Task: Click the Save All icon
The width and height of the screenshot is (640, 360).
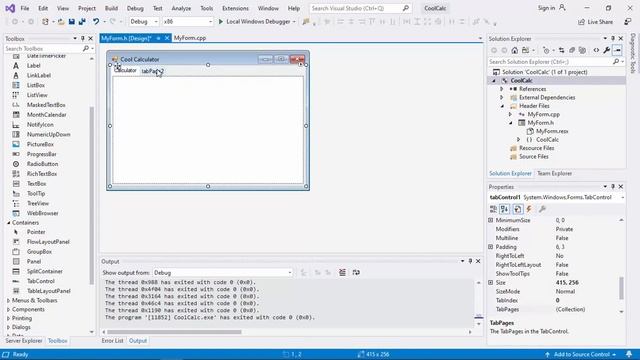Action: (x=82, y=22)
